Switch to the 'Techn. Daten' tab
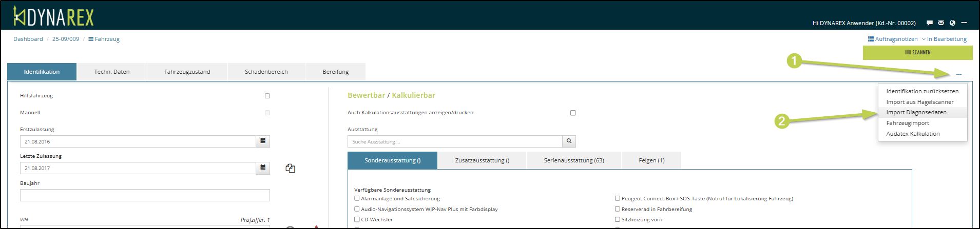 (111, 72)
